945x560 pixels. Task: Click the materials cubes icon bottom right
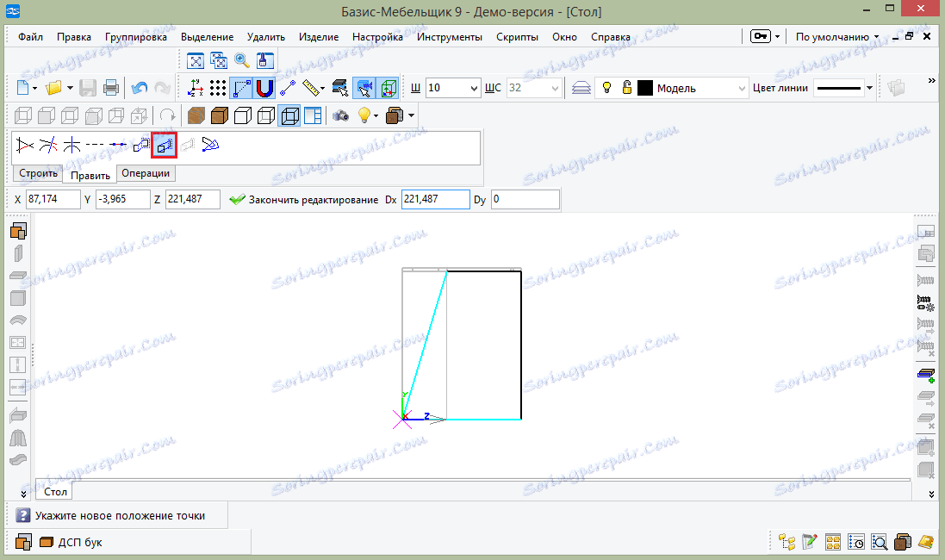pyautogui.click(x=902, y=542)
